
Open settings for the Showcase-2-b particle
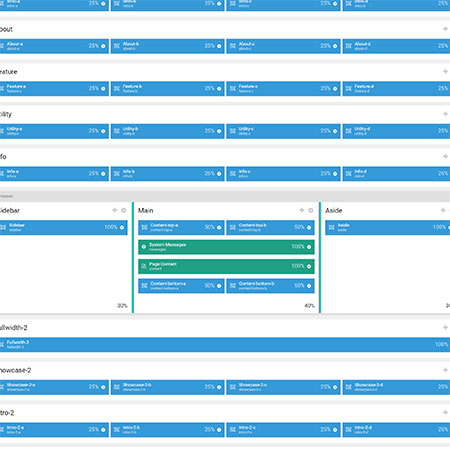pos(219,387)
